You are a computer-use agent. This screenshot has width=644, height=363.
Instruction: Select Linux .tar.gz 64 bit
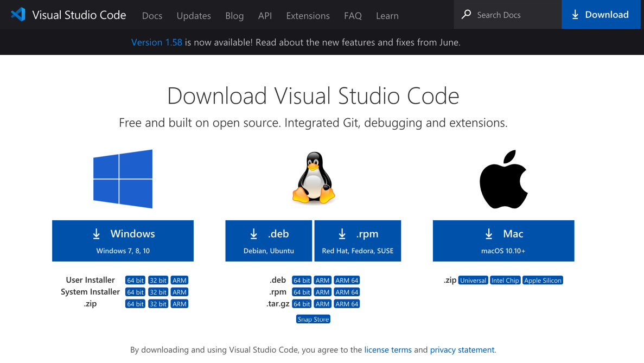click(x=302, y=304)
